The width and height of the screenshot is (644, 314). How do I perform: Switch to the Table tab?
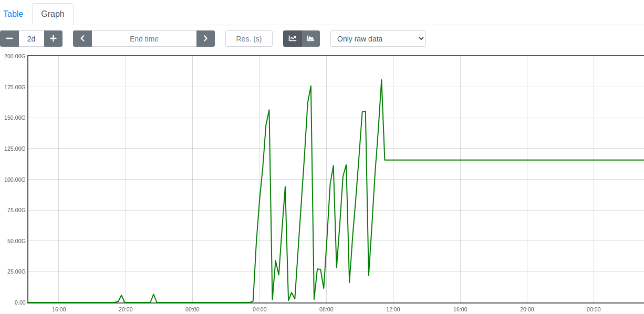click(14, 14)
